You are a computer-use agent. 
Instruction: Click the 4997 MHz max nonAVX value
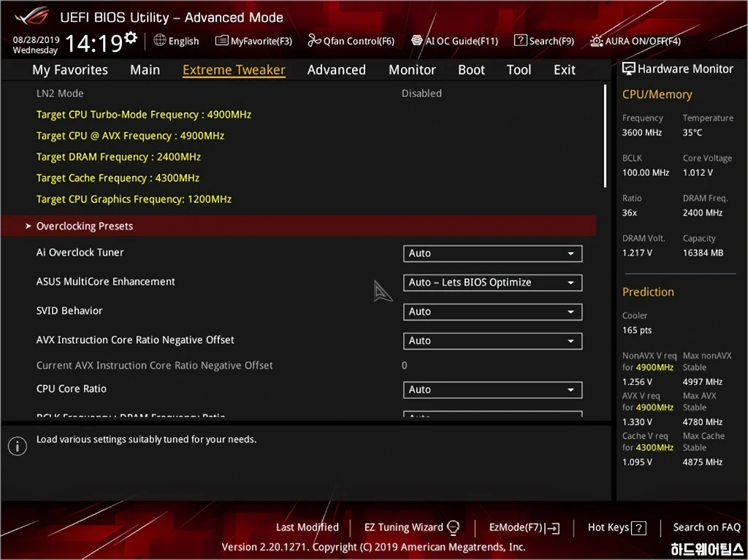pyautogui.click(x=702, y=382)
